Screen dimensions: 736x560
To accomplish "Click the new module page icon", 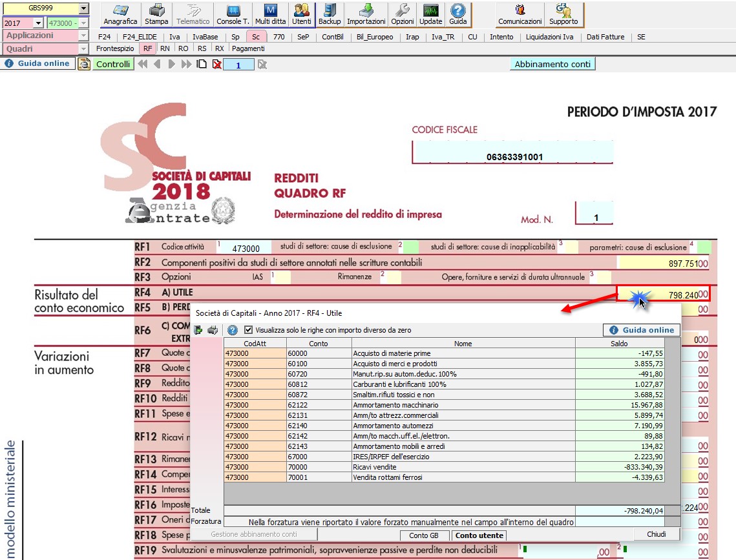I will 202,64.
